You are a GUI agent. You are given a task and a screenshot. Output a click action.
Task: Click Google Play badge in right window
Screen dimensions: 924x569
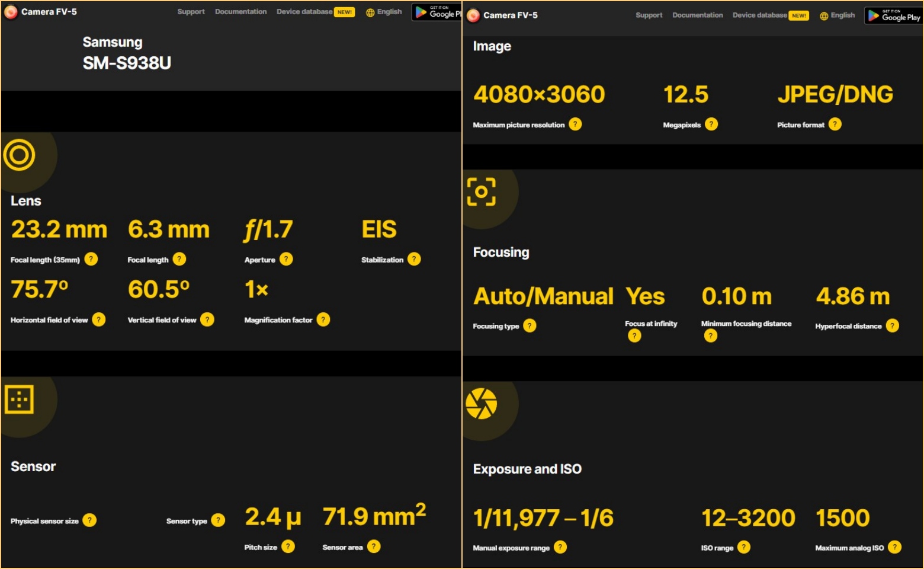894,15
